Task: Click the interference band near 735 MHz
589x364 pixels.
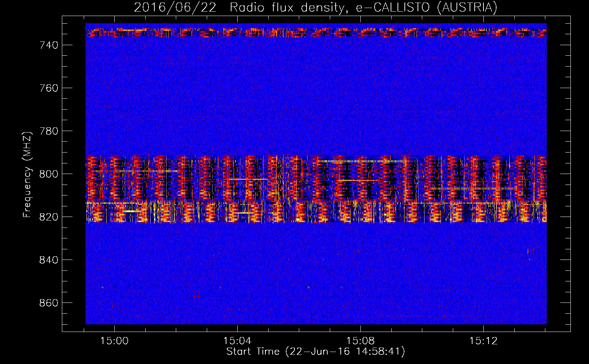Action: [x=316, y=33]
